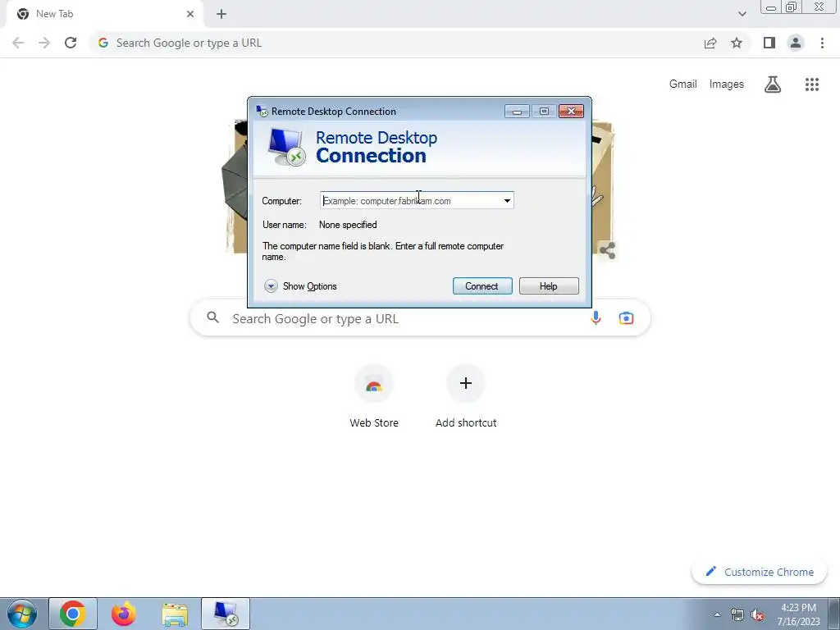Go back using Chrome's back arrow
This screenshot has height=630, width=840.
18,43
